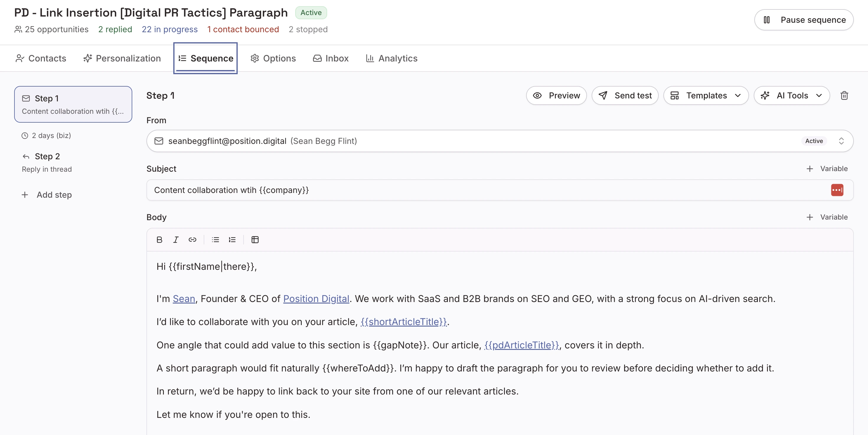Click the Let me know line in body
Image resolution: width=868 pixels, height=435 pixels.
(x=233, y=414)
